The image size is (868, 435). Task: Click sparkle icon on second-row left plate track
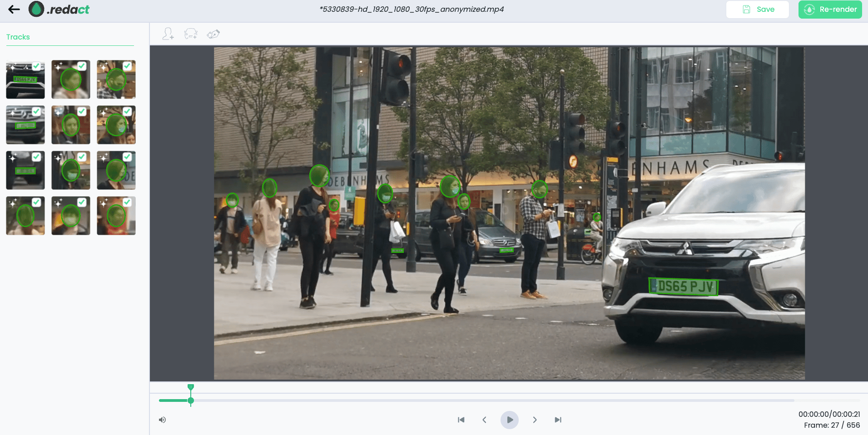click(x=12, y=112)
